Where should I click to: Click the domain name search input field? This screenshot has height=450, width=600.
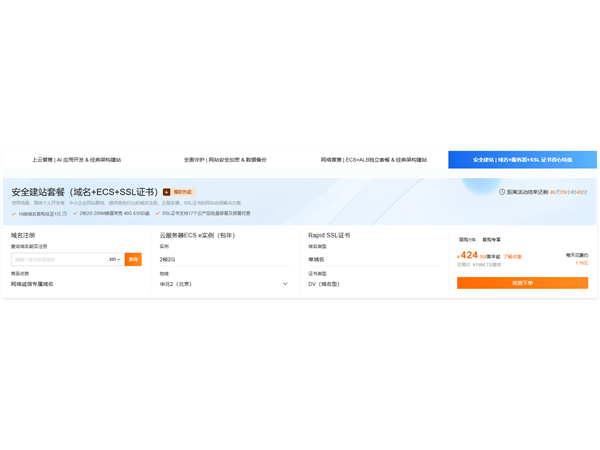58,259
